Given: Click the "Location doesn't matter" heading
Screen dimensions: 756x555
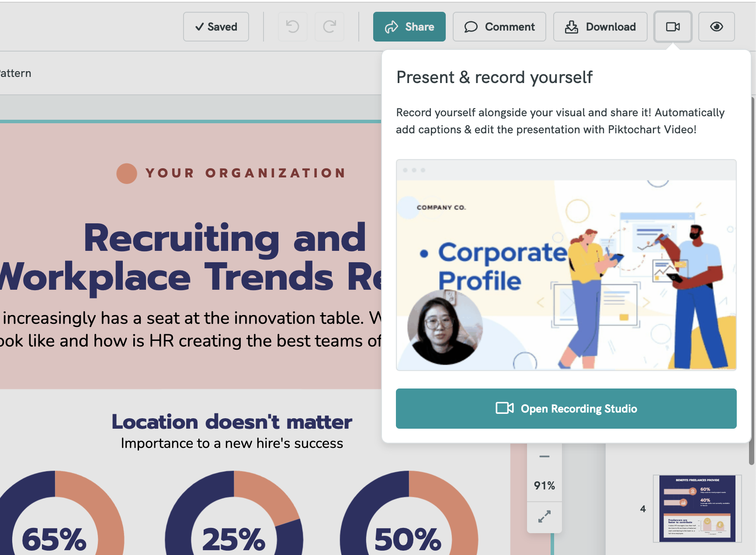Looking at the screenshot, I should click(232, 422).
